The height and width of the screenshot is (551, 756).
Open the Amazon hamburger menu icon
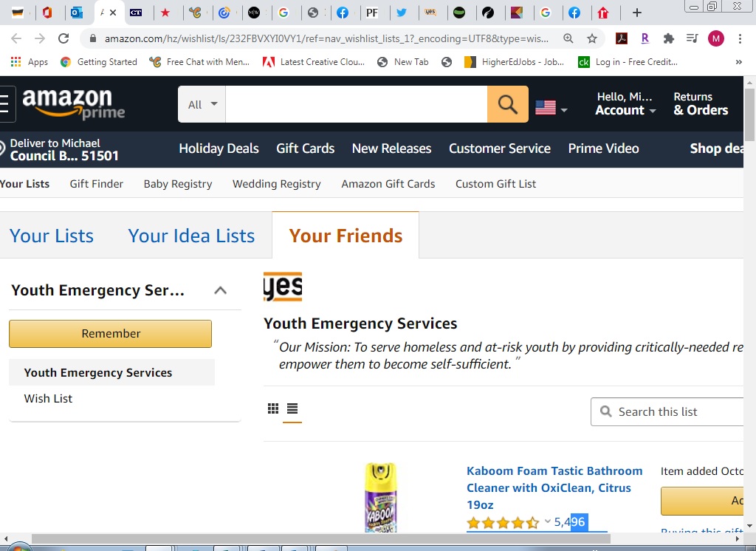5,103
